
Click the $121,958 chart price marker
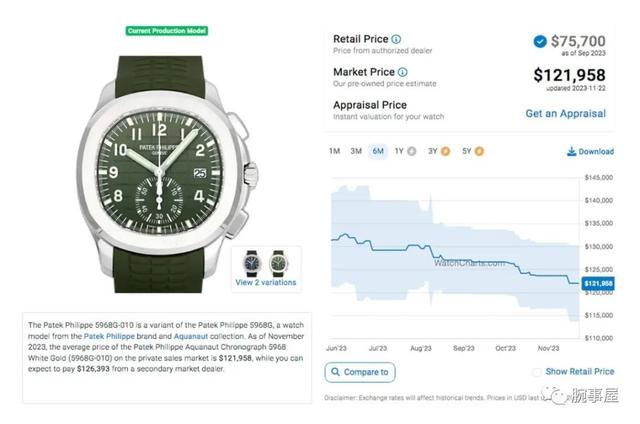coord(599,284)
